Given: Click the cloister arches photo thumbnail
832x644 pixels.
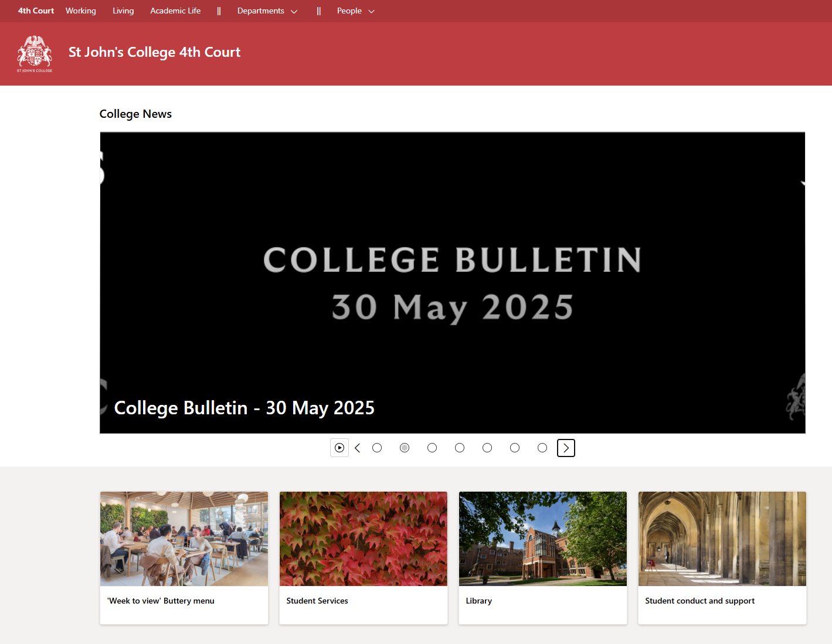Looking at the screenshot, I should [x=722, y=539].
